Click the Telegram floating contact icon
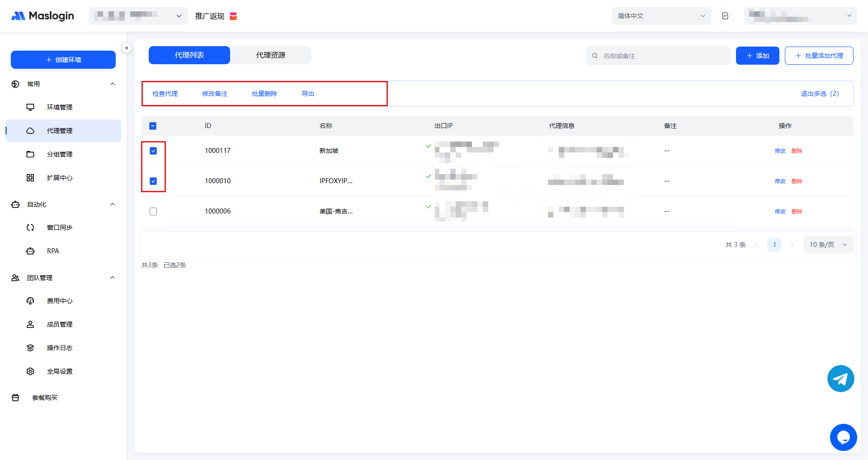Image resolution: width=868 pixels, height=460 pixels. click(840, 379)
